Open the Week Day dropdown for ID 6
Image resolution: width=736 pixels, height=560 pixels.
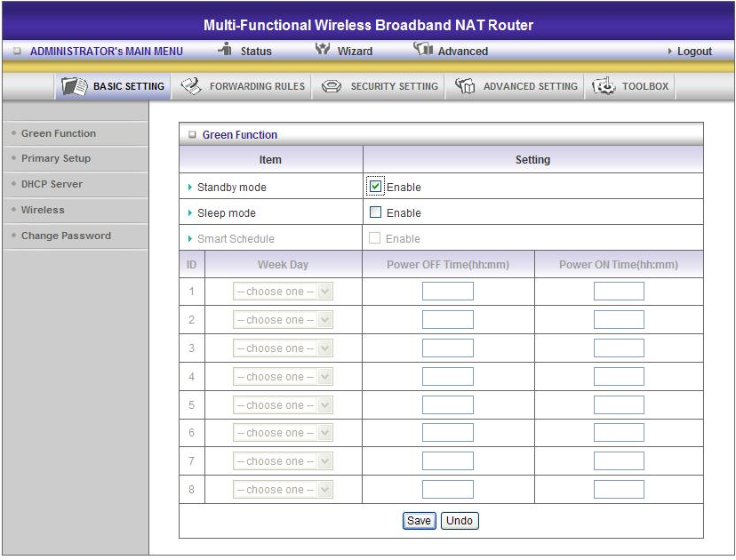pos(283,433)
